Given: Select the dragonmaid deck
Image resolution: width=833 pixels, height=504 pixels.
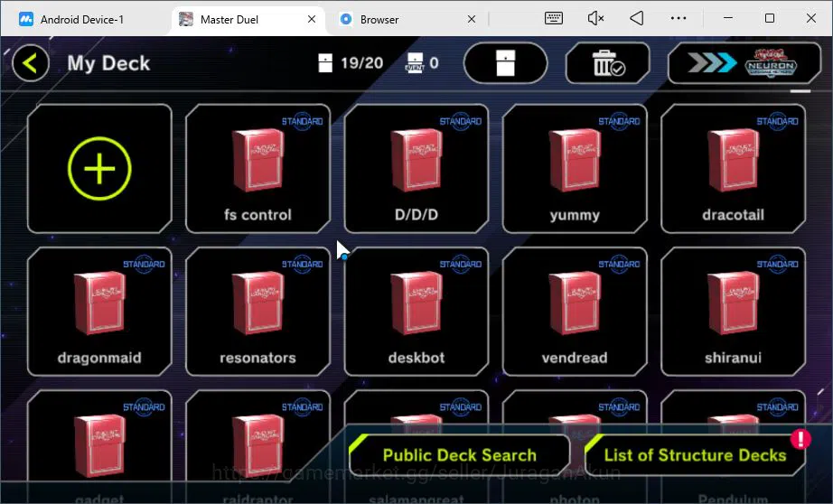Looking at the screenshot, I should point(99,312).
